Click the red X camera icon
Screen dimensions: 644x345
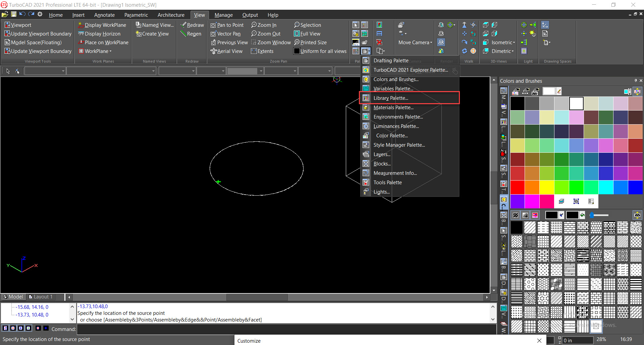[379, 43]
